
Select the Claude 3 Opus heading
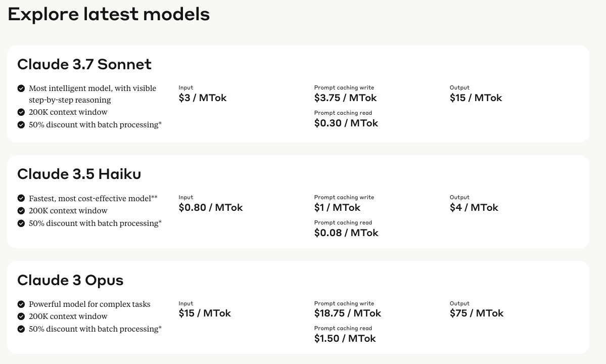pyautogui.click(x=70, y=280)
